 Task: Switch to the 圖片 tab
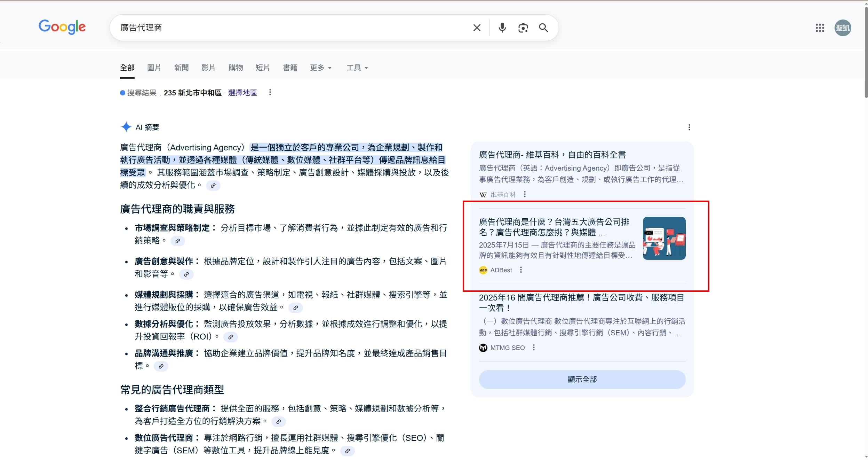coord(154,68)
